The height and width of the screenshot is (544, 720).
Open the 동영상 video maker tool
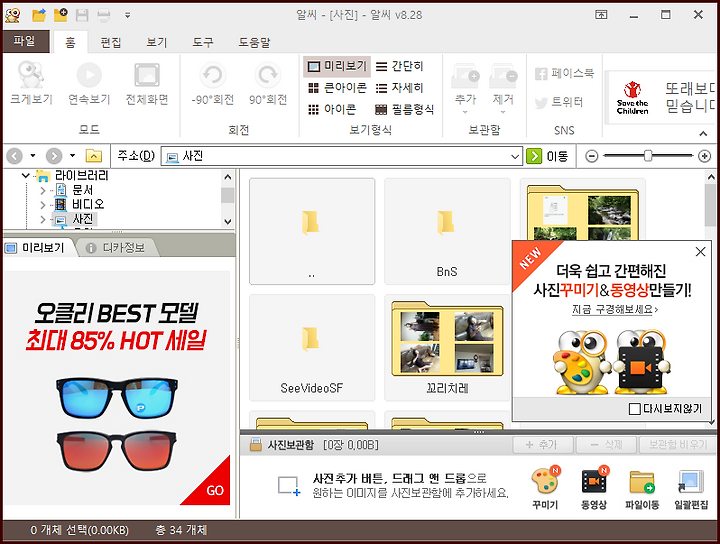point(594,488)
